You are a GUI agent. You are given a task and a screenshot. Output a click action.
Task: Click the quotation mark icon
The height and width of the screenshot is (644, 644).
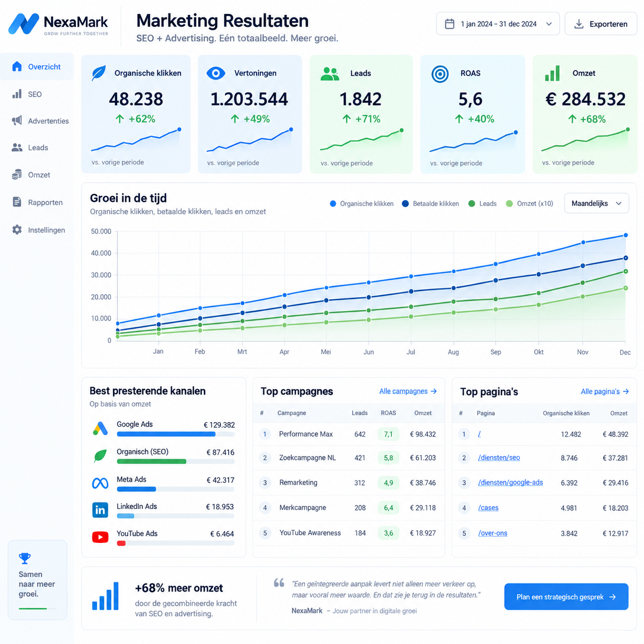pos(279,582)
